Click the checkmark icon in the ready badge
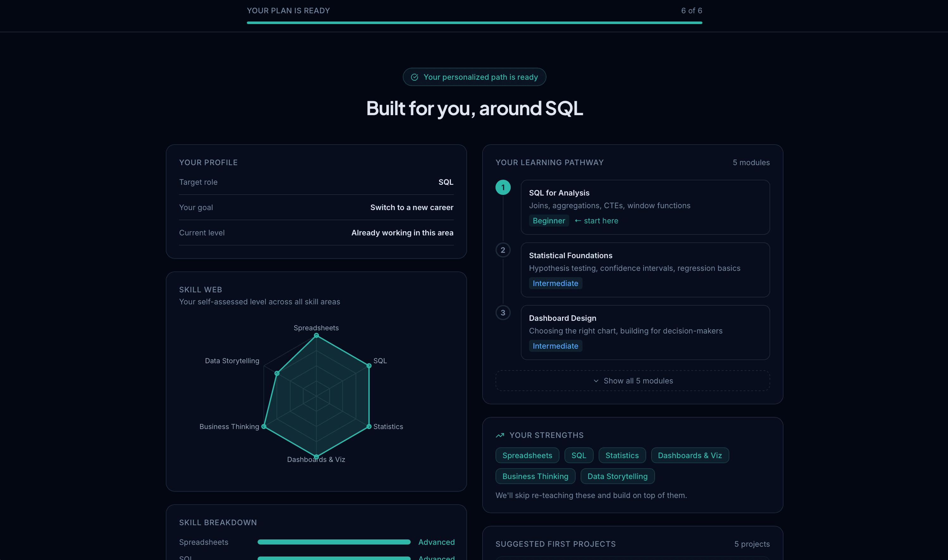This screenshot has width=948, height=560. [x=415, y=77]
